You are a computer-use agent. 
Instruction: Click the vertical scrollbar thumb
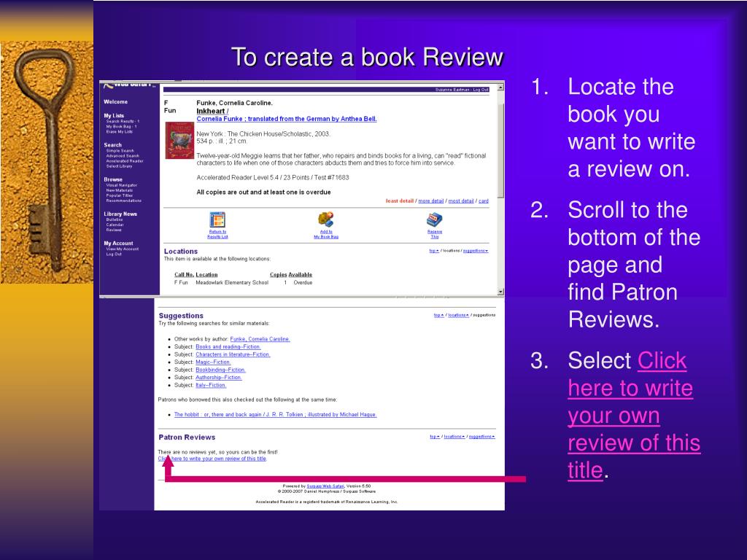tap(500, 150)
